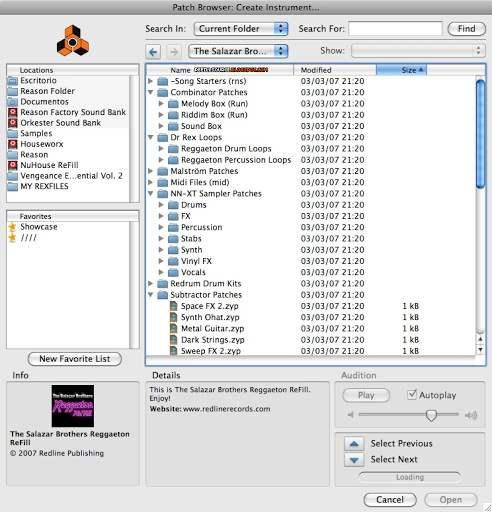Screen dimensions: 492x512
Task: Select Houseworx refill icon
Action: [13, 144]
